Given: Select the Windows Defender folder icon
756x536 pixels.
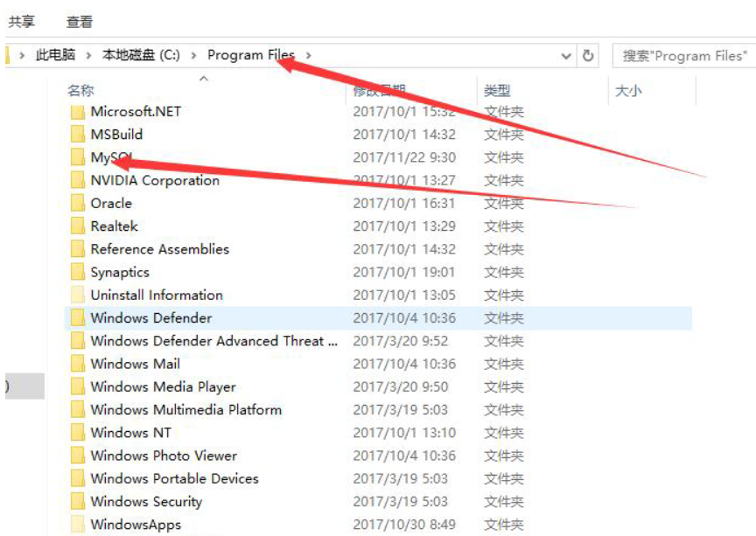Looking at the screenshot, I should [x=78, y=318].
